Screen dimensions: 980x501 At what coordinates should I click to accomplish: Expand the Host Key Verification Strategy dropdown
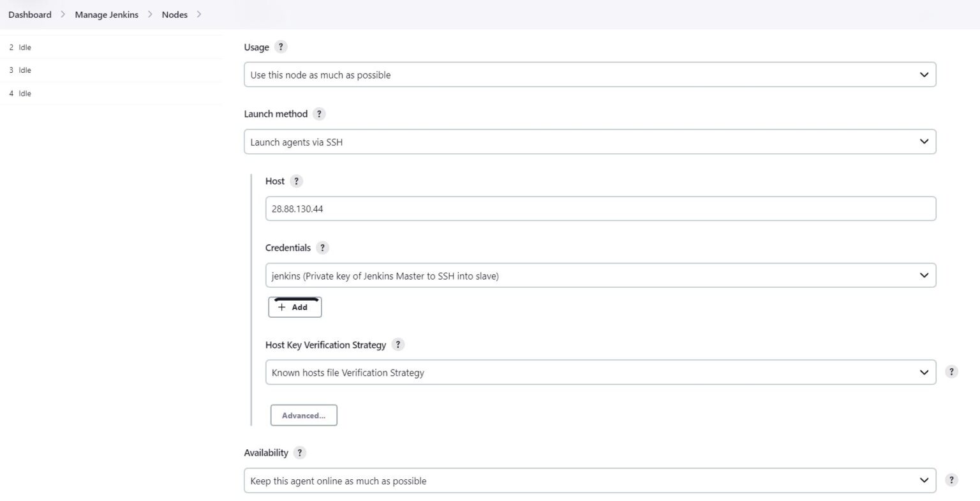click(600, 372)
